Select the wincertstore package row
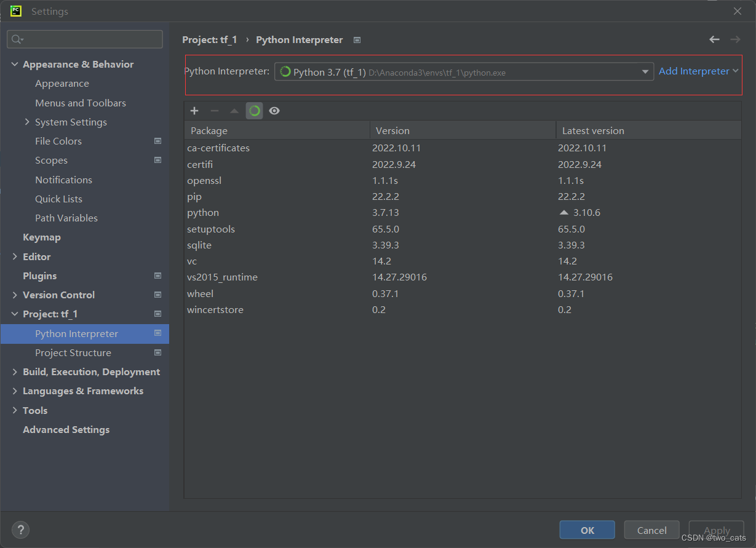Viewport: 756px width, 548px height. [x=463, y=309]
